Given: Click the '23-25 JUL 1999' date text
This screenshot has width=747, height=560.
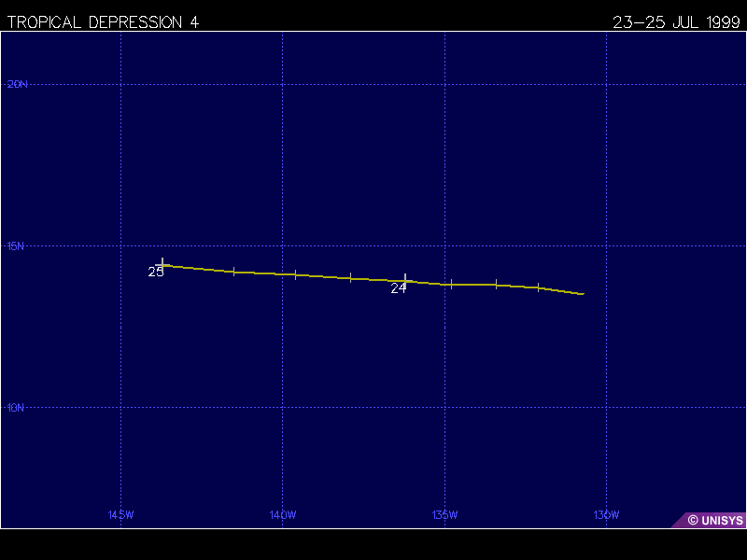Looking at the screenshot, I should pos(676,22).
